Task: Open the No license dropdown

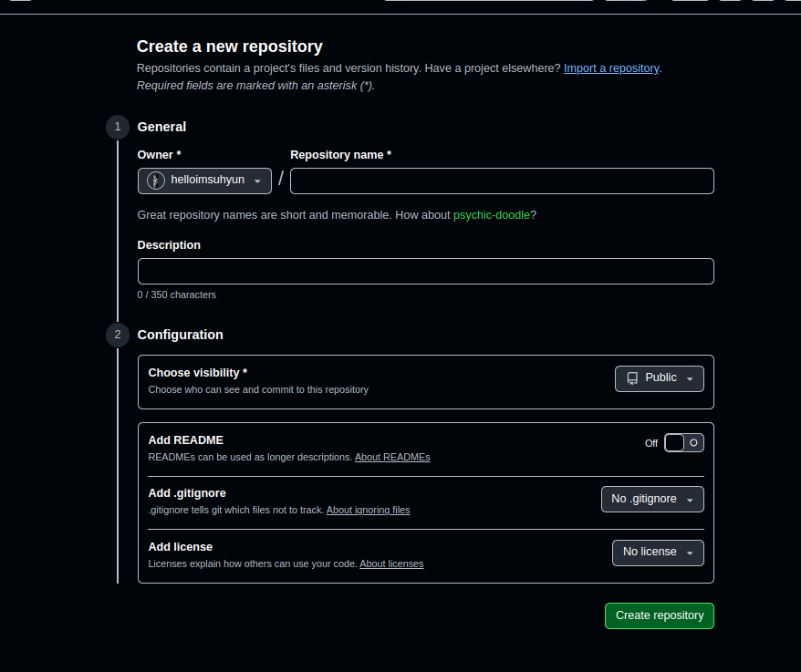Action: click(x=658, y=553)
